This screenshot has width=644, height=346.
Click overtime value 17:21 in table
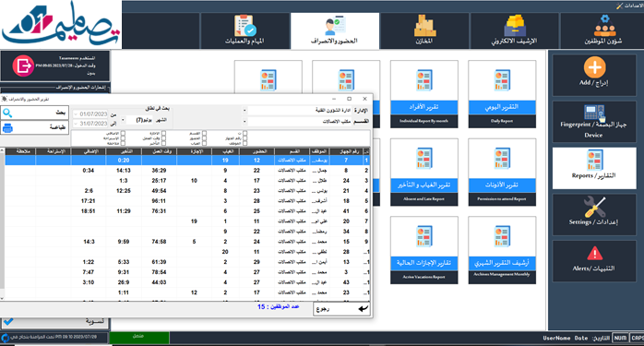[89, 201]
